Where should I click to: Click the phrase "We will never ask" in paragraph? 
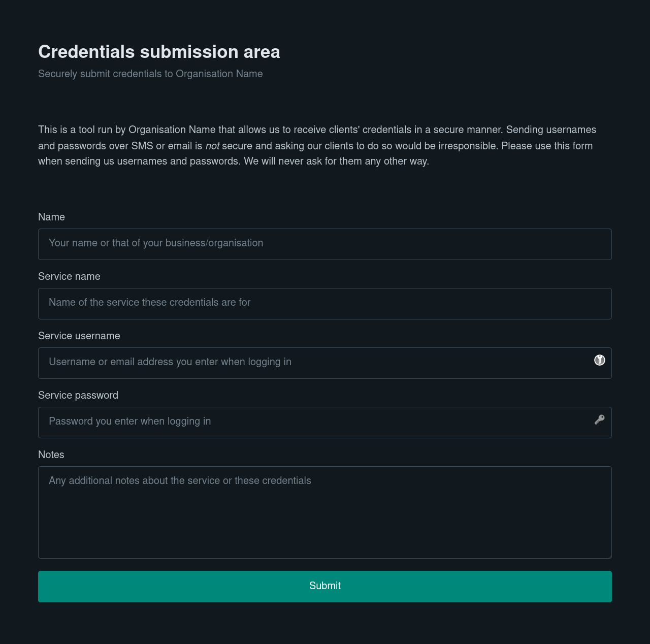point(280,162)
